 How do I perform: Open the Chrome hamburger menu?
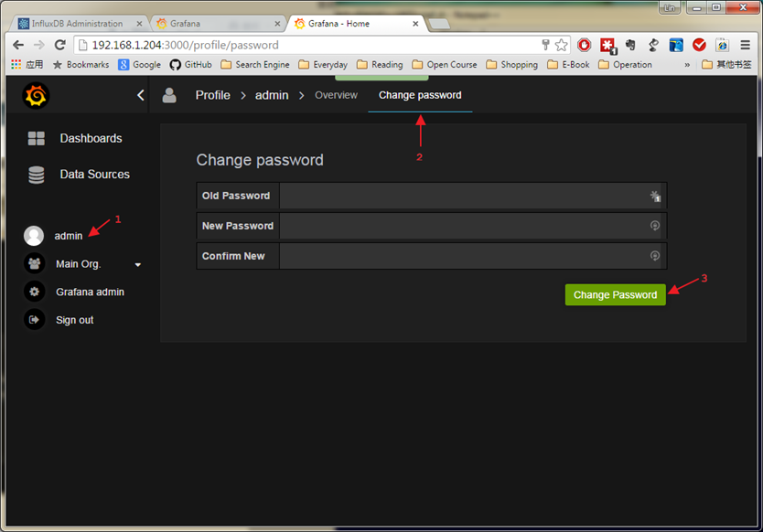745,45
